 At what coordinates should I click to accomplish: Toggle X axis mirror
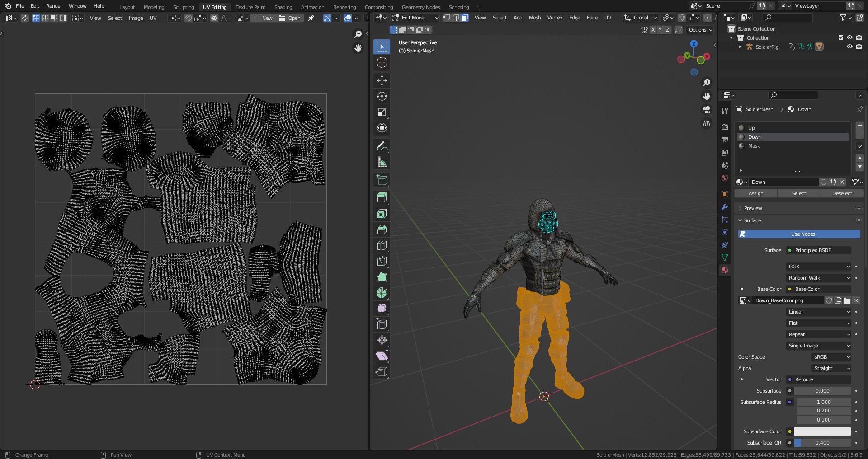(653, 30)
